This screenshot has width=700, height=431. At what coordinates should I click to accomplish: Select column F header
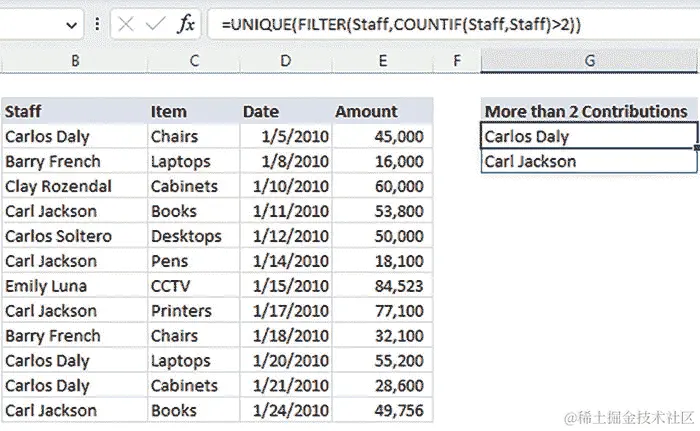[457, 61]
